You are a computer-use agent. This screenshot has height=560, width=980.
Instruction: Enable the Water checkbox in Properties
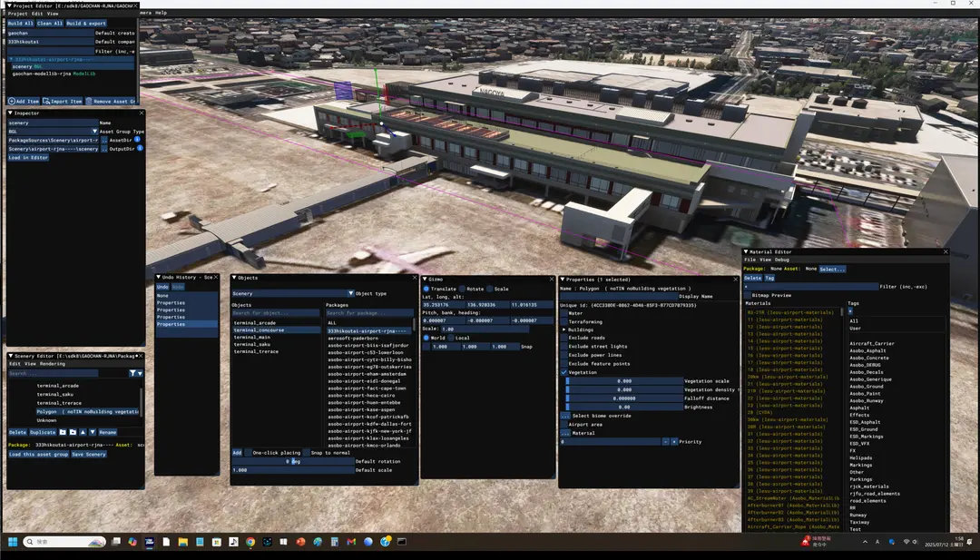point(563,313)
